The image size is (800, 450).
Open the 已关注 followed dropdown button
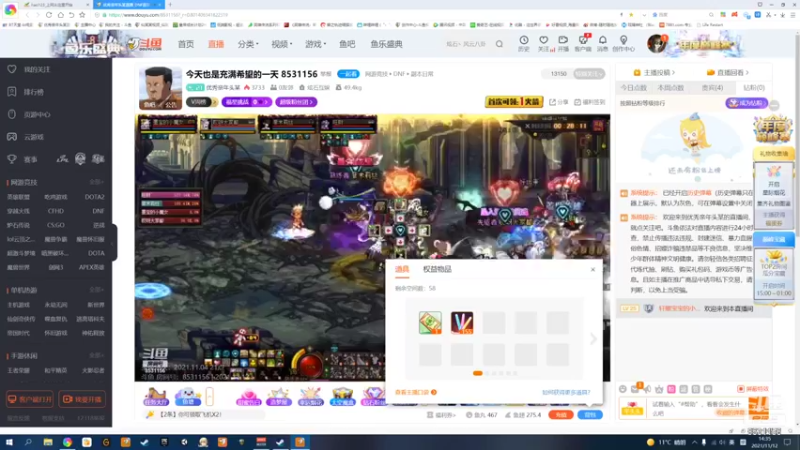[589, 74]
